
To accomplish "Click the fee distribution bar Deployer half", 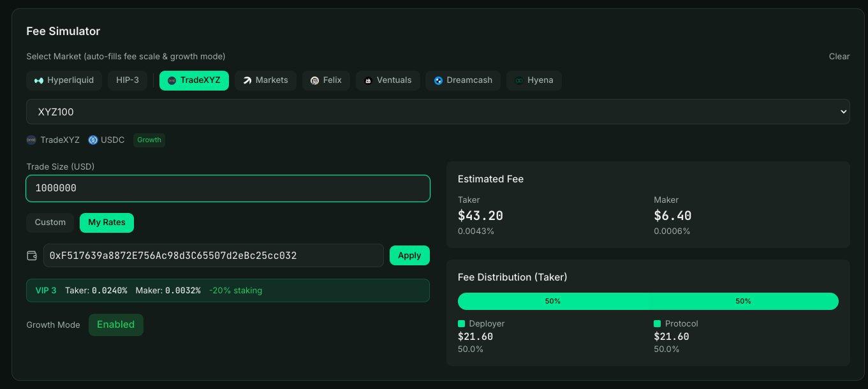I will [x=552, y=301].
